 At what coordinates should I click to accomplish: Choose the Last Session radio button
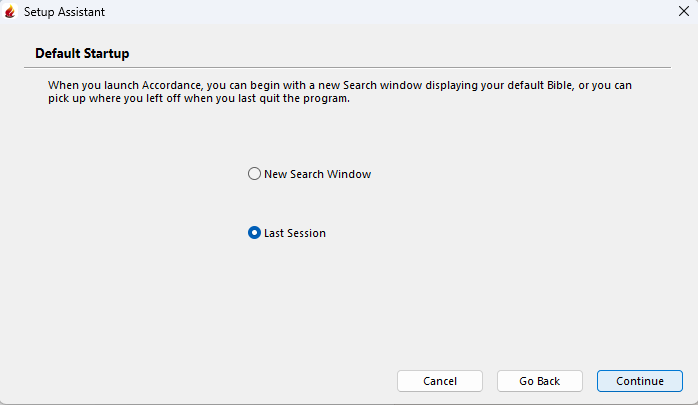[x=254, y=233]
